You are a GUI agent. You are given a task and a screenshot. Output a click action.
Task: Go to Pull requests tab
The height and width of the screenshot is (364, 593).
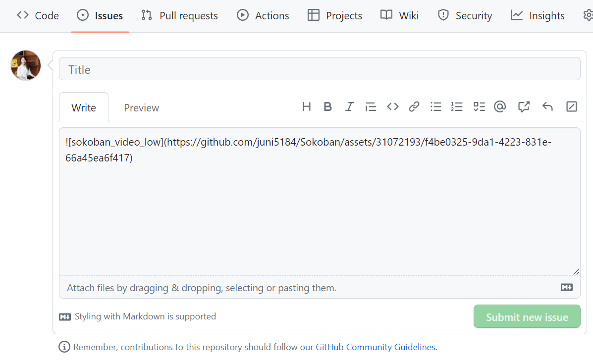point(180,15)
